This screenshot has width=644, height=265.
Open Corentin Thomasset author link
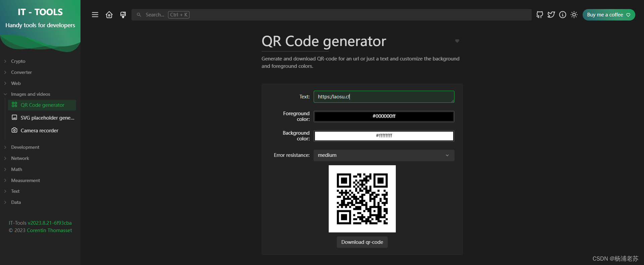49,230
